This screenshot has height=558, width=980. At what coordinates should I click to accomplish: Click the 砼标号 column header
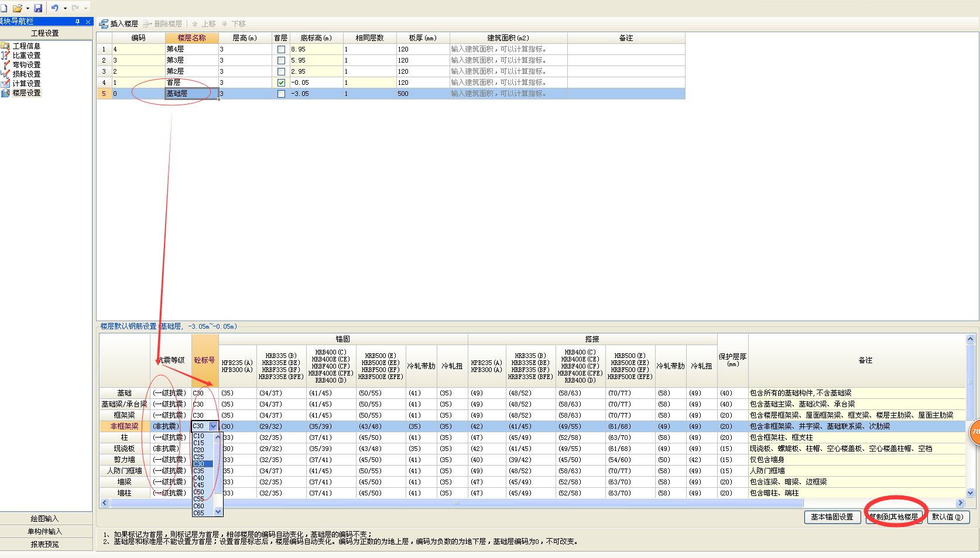point(205,360)
